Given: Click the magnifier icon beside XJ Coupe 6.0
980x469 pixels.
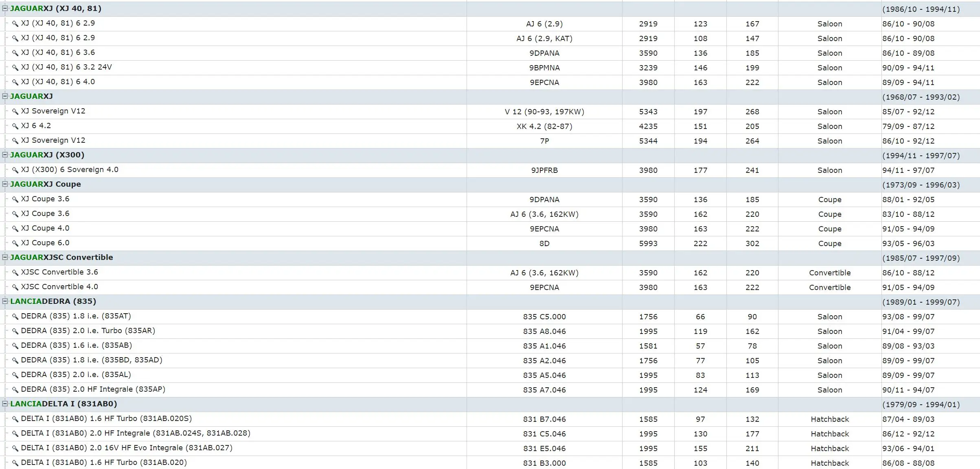Looking at the screenshot, I should tap(15, 243).
